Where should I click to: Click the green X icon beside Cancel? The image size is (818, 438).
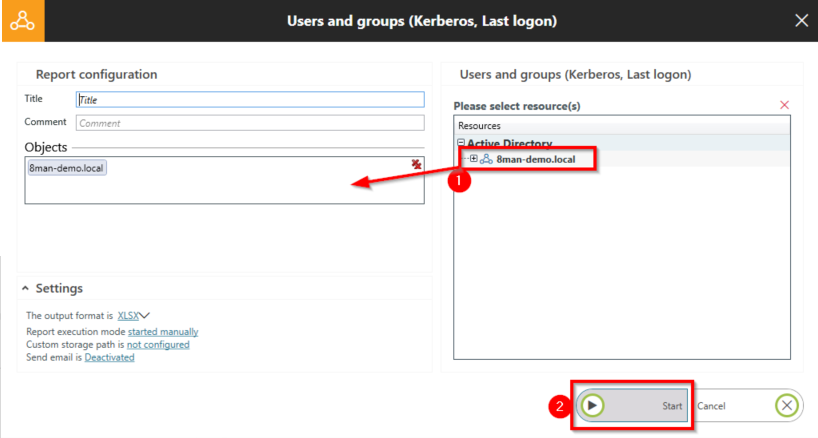pyautogui.click(x=787, y=405)
